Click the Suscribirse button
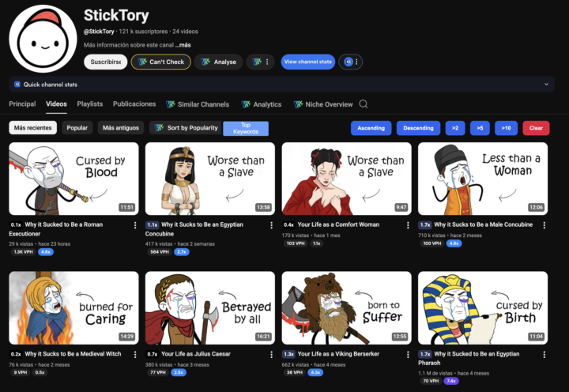The width and height of the screenshot is (569, 392). (106, 62)
